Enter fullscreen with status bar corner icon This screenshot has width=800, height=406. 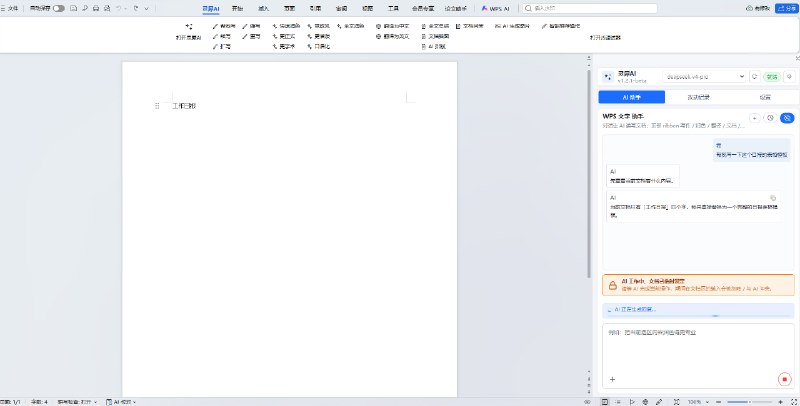(x=793, y=402)
